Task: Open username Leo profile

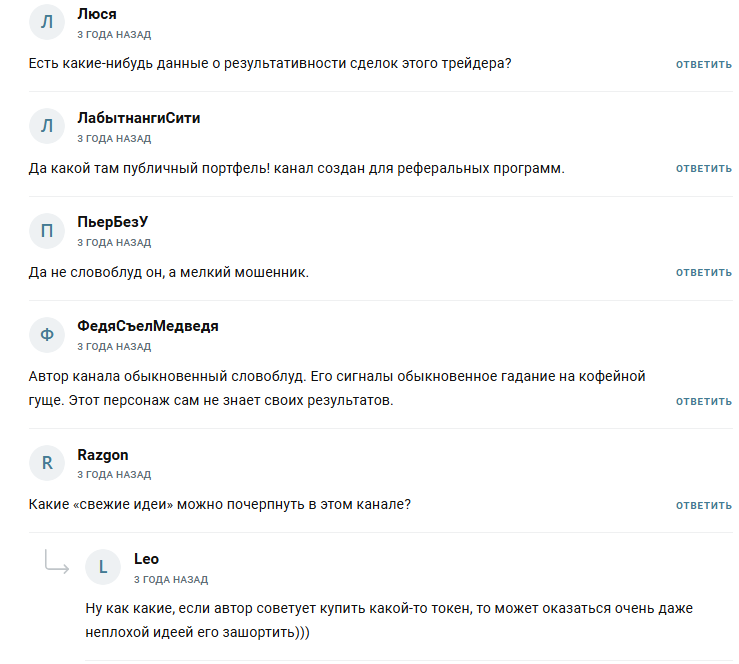Action: 146,558
